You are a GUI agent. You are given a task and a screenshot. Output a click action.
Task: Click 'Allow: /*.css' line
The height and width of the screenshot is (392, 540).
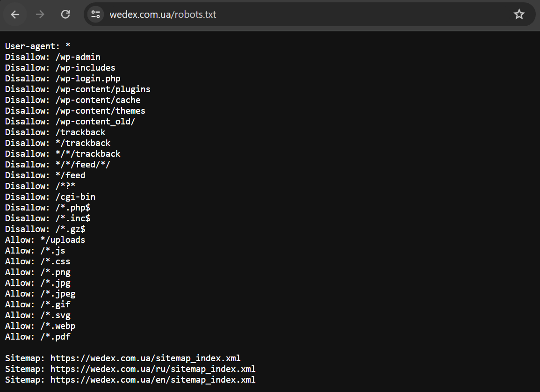tap(37, 261)
